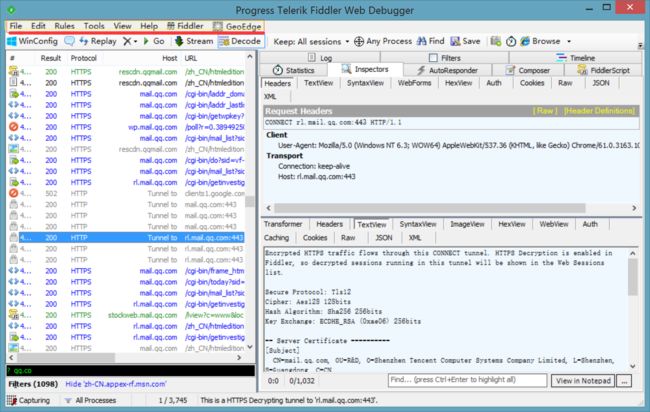This screenshot has height=412, width=650.
Task: Click the Remove X toolbar icon
Action: (127, 41)
